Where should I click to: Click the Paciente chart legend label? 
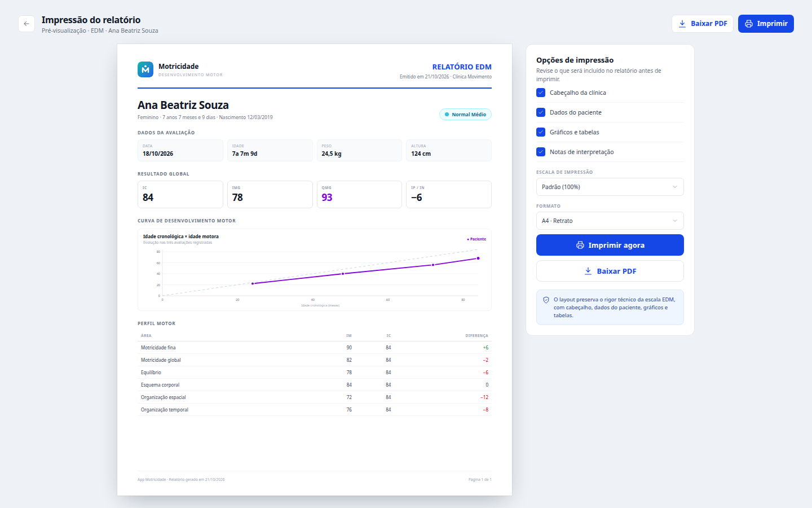click(476, 239)
